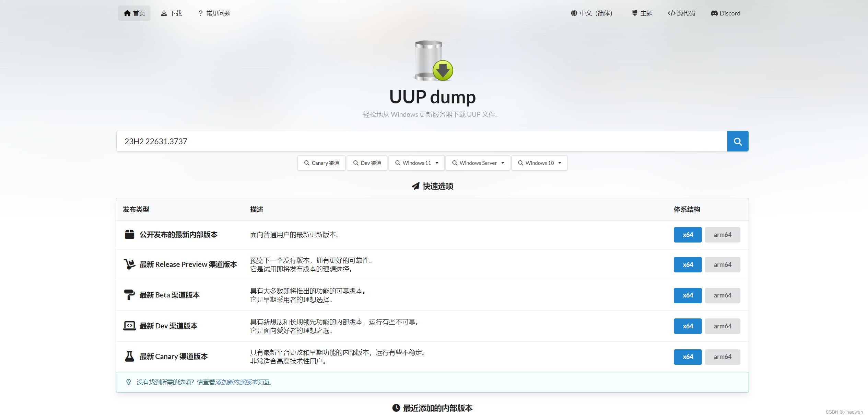
Task: Open the 主题 theme menu
Action: [642, 13]
